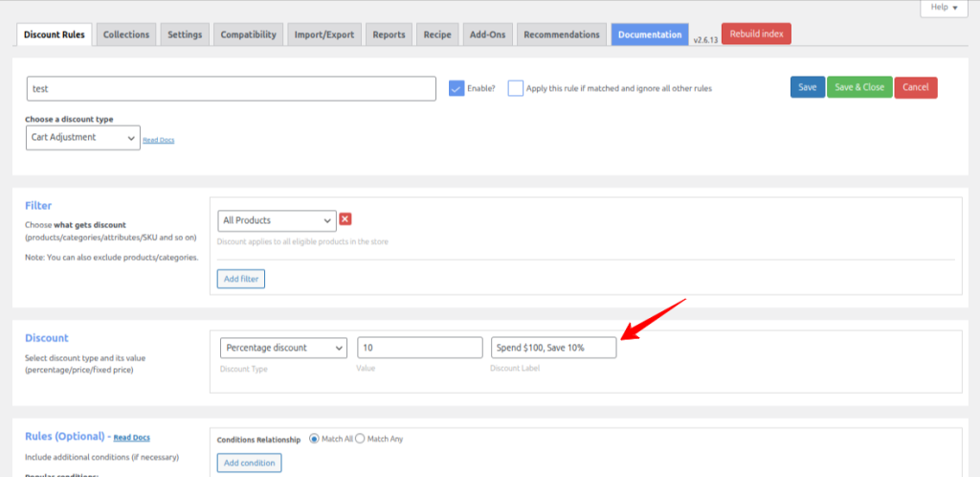Open Read Docs link beside discount type
Viewport: 980px width, 477px height.
[158, 140]
